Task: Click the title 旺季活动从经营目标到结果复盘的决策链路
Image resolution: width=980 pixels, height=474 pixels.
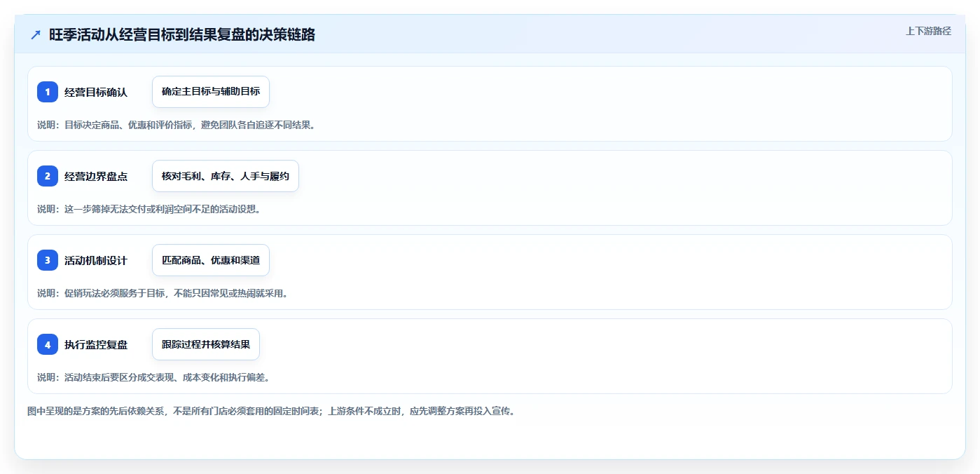Action: click(x=182, y=34)
